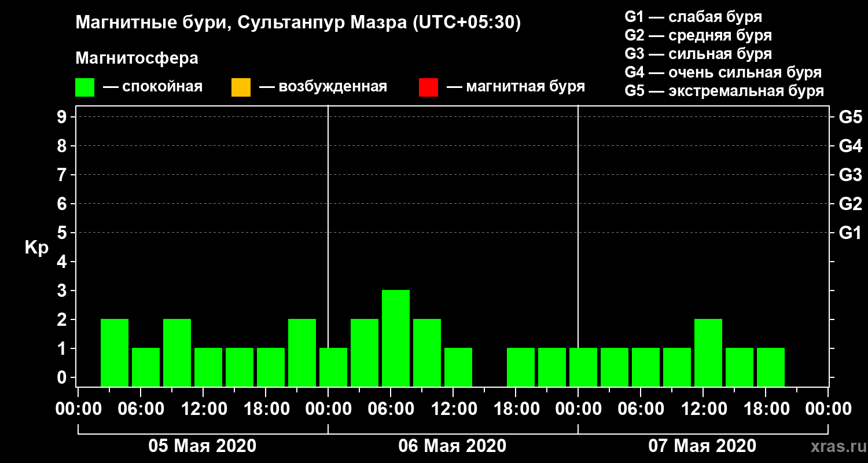Viewport: 868px width, 463px height.
Task: Click the '18:00' time label for 05 Мая
Action: (266, 409)
